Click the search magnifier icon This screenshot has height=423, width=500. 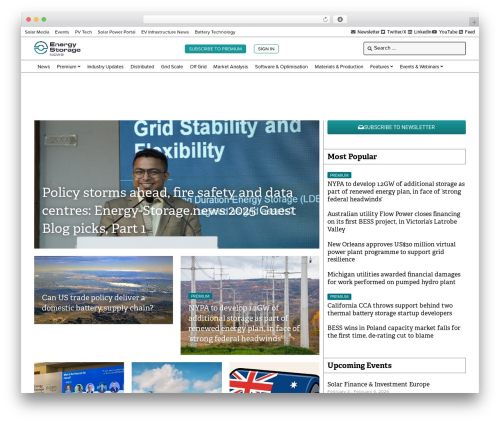tap(369, 49)
